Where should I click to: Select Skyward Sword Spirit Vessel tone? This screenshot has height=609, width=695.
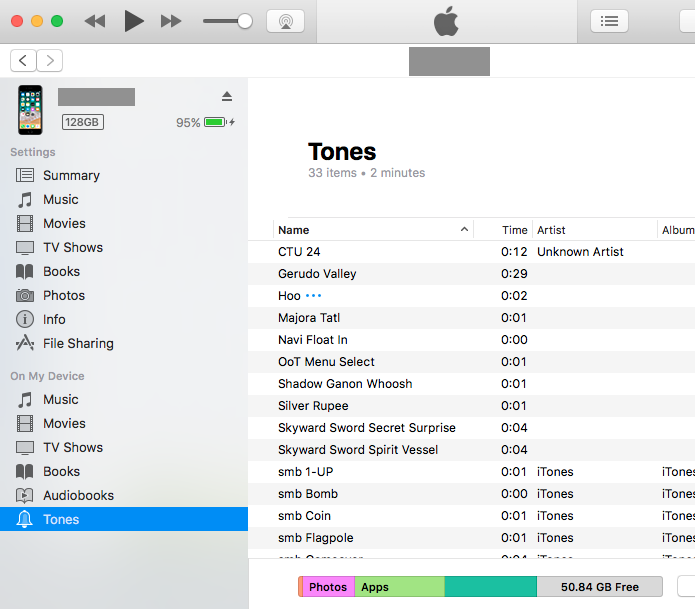tap(471, 450)
